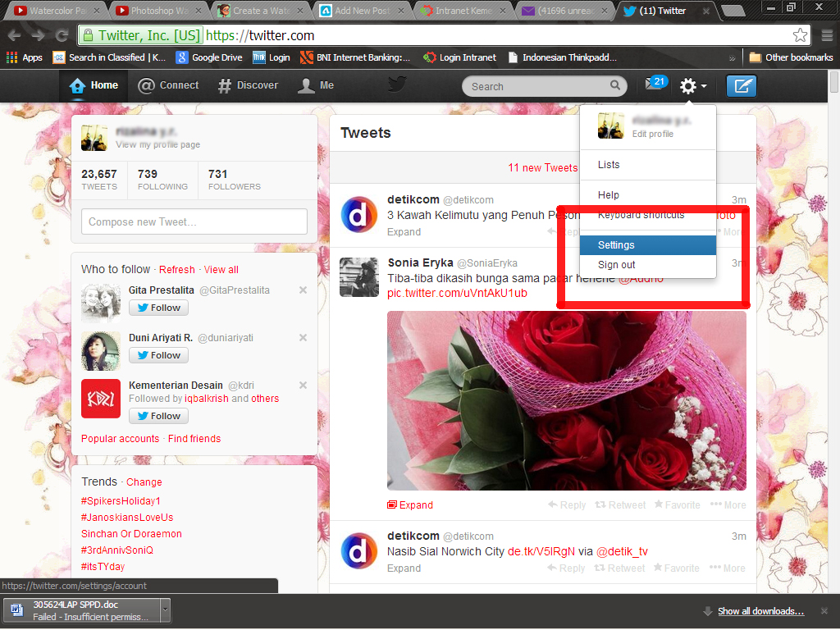This screenshot has height=630, width=840.
Task: Show the 11 new Tweets
Action: [x=542, y=167]
